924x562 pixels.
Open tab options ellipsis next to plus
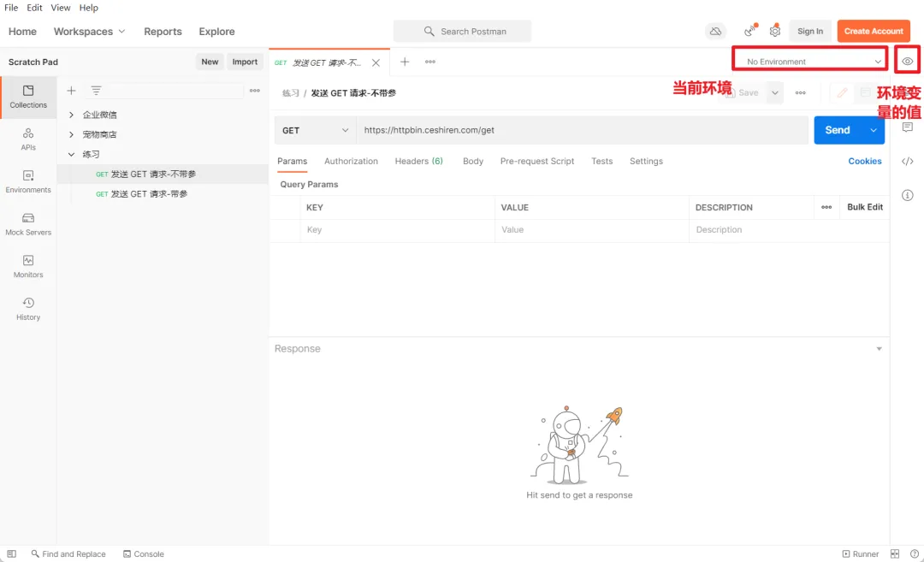point(430,62)
